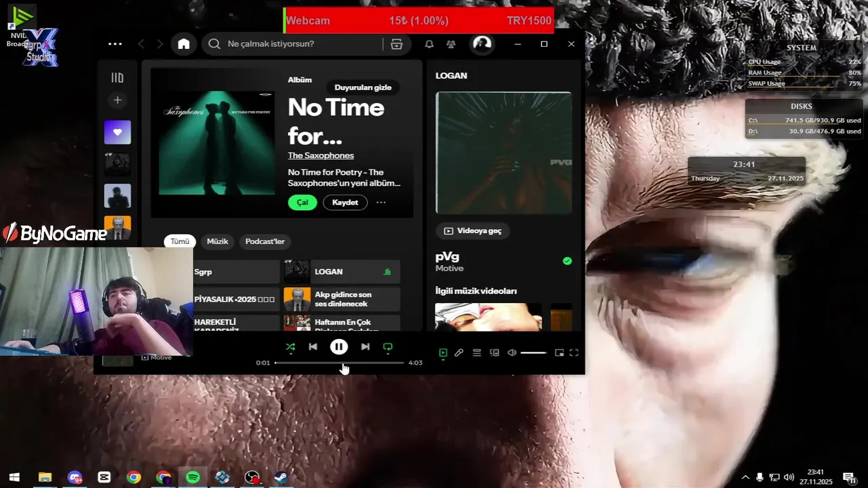
Task: Open the Windows notification center
Action: (848, 477)
